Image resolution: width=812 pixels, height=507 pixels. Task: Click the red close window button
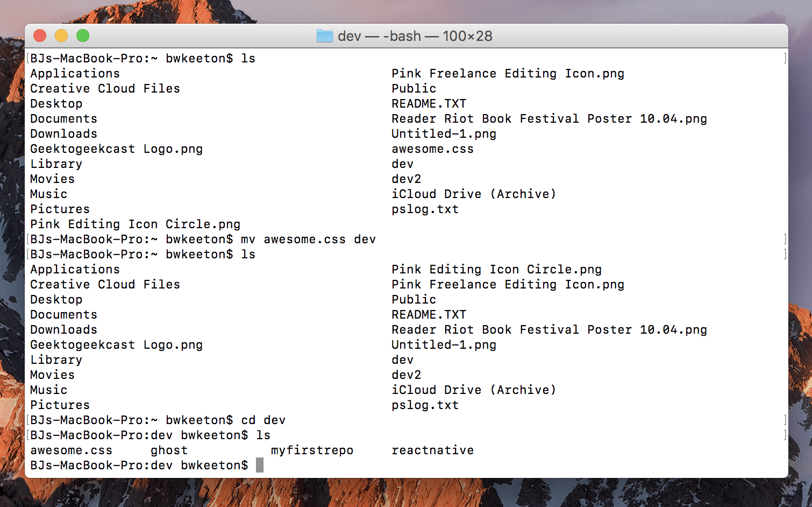click(40, 35)
